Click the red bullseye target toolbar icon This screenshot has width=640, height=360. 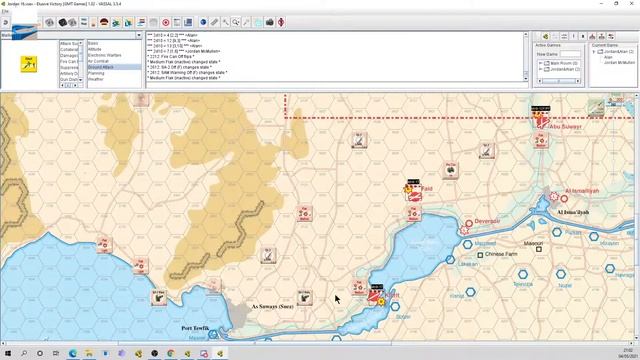click(x=166, y=22)
